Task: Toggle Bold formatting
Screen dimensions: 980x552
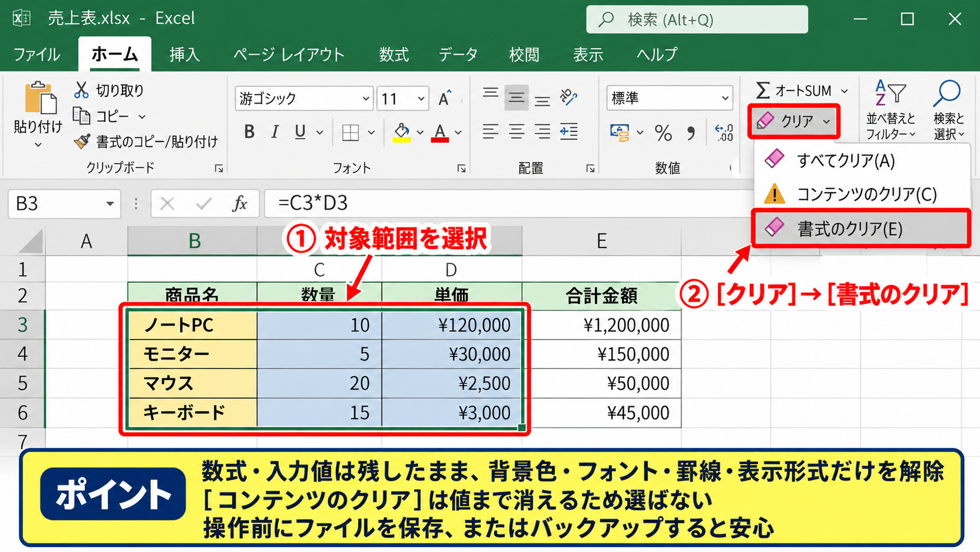Action: coord(250,132)
